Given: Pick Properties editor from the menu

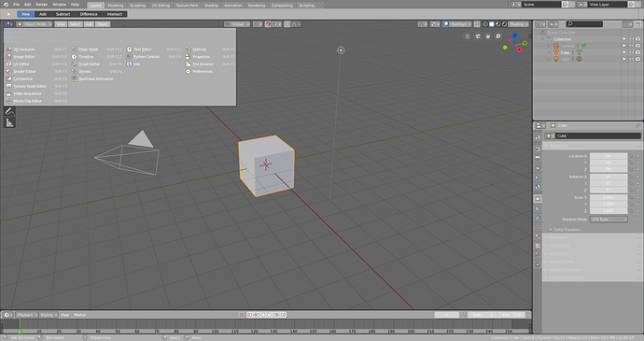Looking at the screenshot, I should point(210,57).
